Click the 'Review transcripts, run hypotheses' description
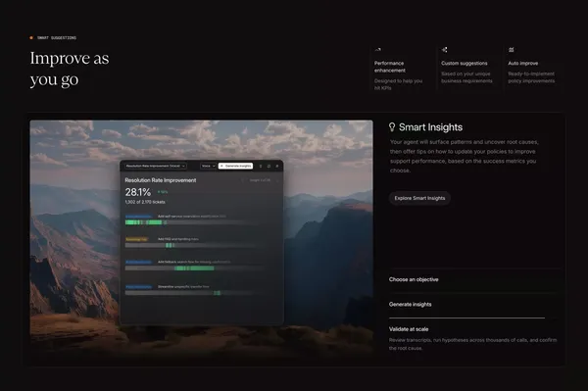Viewport: 588px width, 391px height. pos(473,344)
